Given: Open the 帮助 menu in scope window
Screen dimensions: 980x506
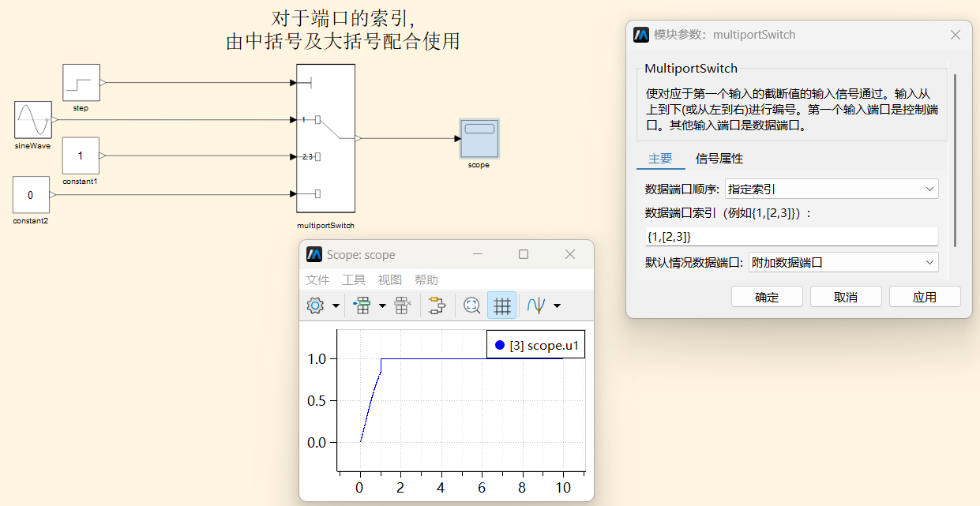Looking at the screenshot, I should click(x=426, y=280).
